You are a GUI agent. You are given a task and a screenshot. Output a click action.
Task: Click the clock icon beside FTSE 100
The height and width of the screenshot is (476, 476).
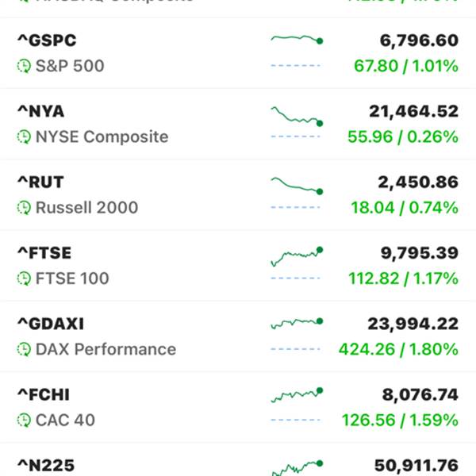(24, 279)
